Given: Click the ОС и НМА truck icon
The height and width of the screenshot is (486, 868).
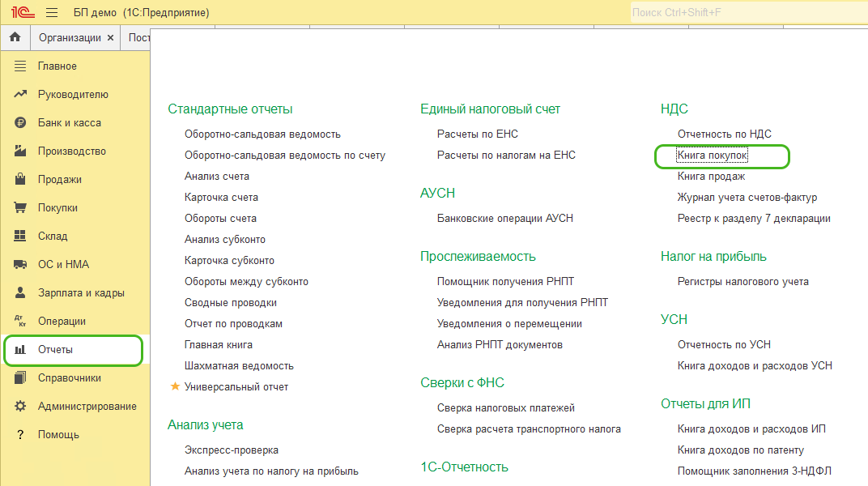Looking at the screenshot, I should tap(21, 265).
